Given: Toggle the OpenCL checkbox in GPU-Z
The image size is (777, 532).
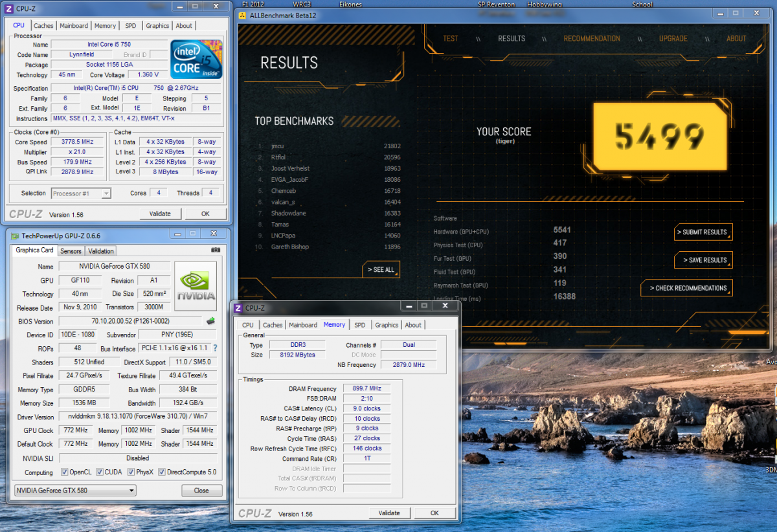Looking at the screenshot, I should pos(64,472).
